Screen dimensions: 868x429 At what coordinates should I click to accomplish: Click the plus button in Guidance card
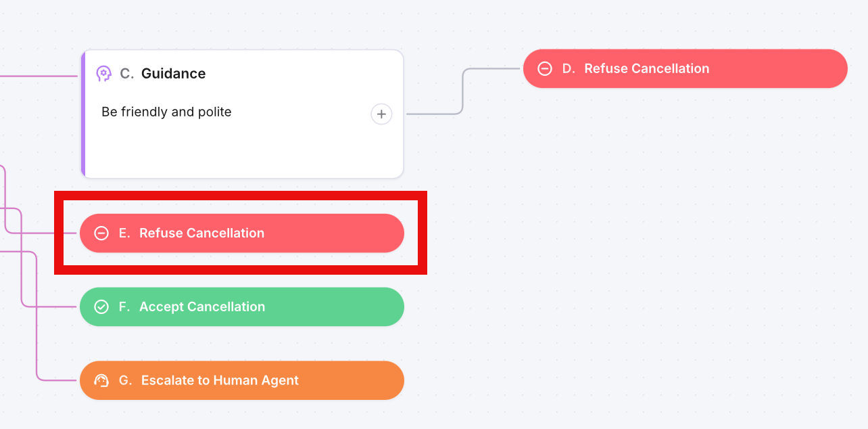coord(381,114)
